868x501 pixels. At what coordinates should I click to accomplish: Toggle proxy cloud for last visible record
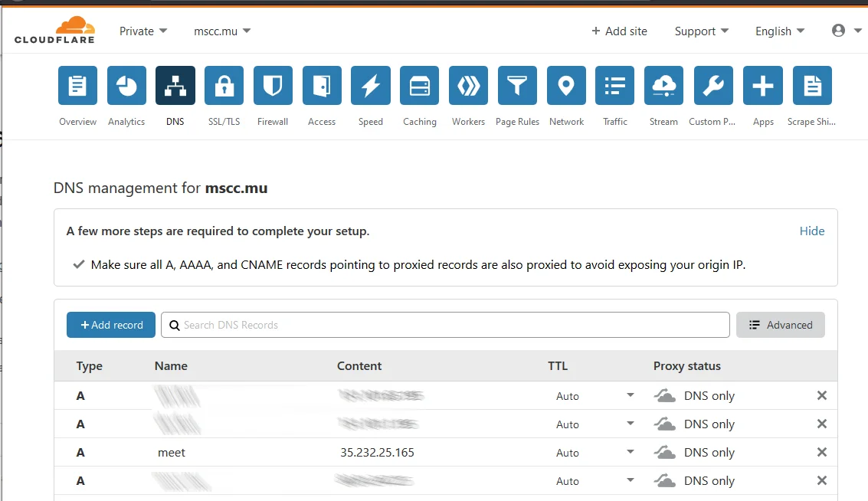(x=665, y=480)
